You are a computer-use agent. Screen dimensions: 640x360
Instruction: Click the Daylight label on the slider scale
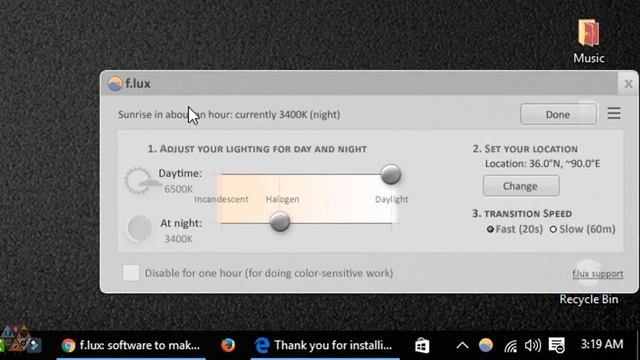(391, 199)
